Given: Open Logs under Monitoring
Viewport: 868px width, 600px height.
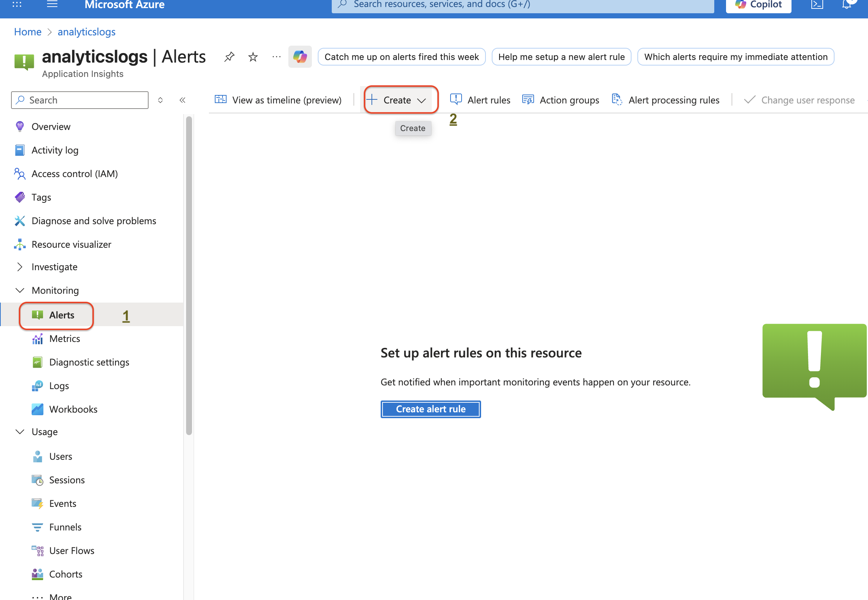Looking at the screenshot, I should pos(59,386).
